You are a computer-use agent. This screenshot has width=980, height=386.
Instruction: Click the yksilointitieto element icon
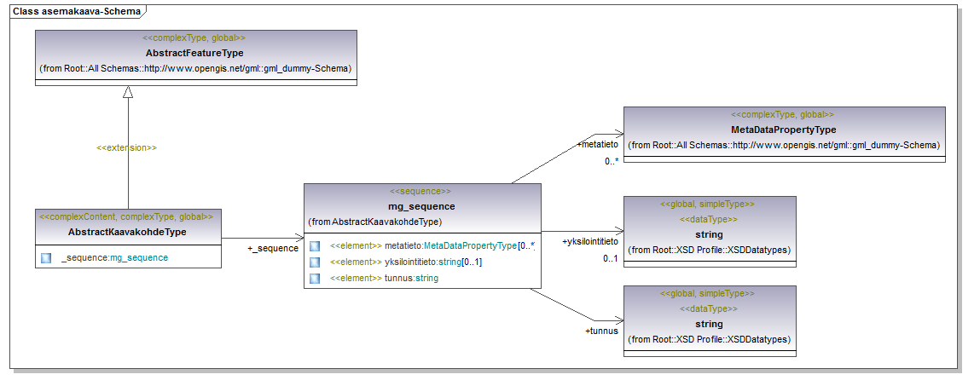pos(315,262)
